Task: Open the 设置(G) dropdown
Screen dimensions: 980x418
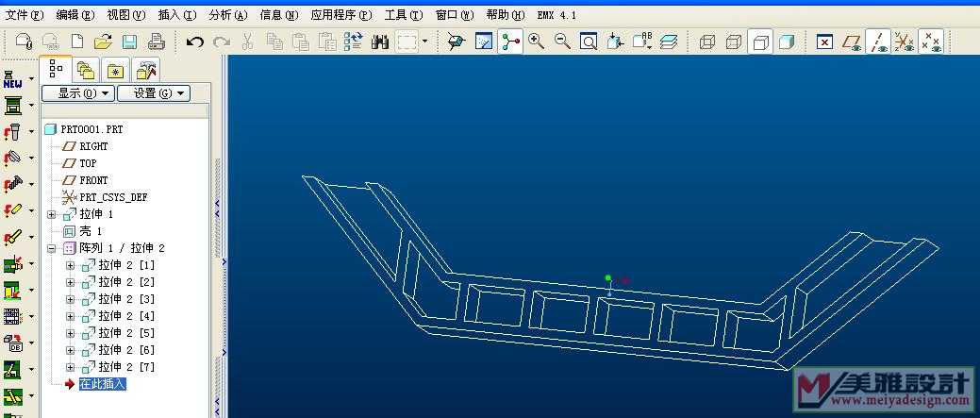Action: [154, 93]
